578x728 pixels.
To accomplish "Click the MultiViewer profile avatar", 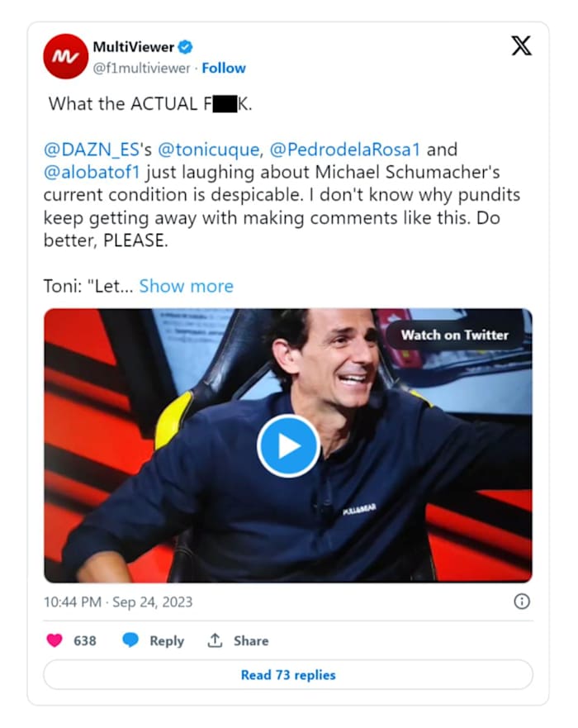I will point(66,56).
